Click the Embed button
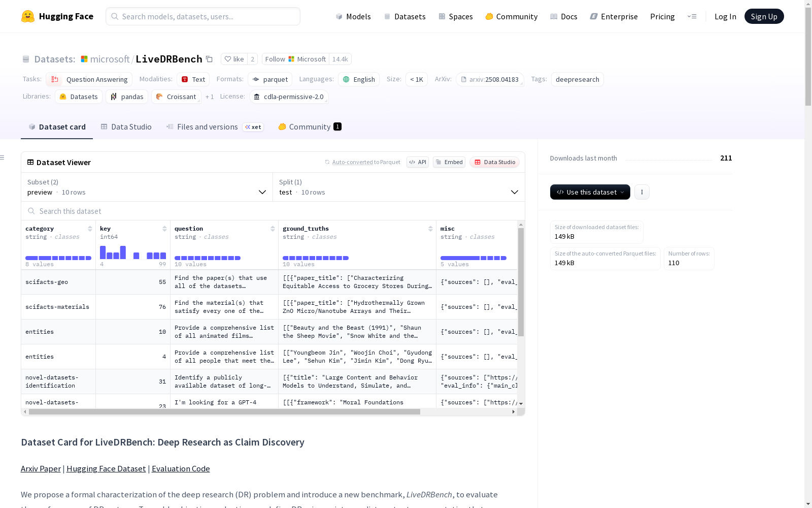The width and height of the screenshot is (812, 508). pos(449,162)
